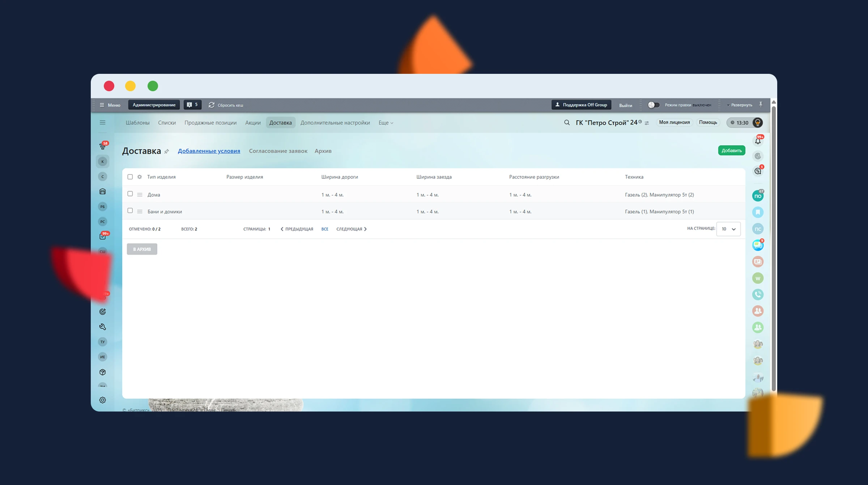Viewport: 868px width, 485px height.
Task: Open the Продажные позиции menu item
Action: point(210,123)
